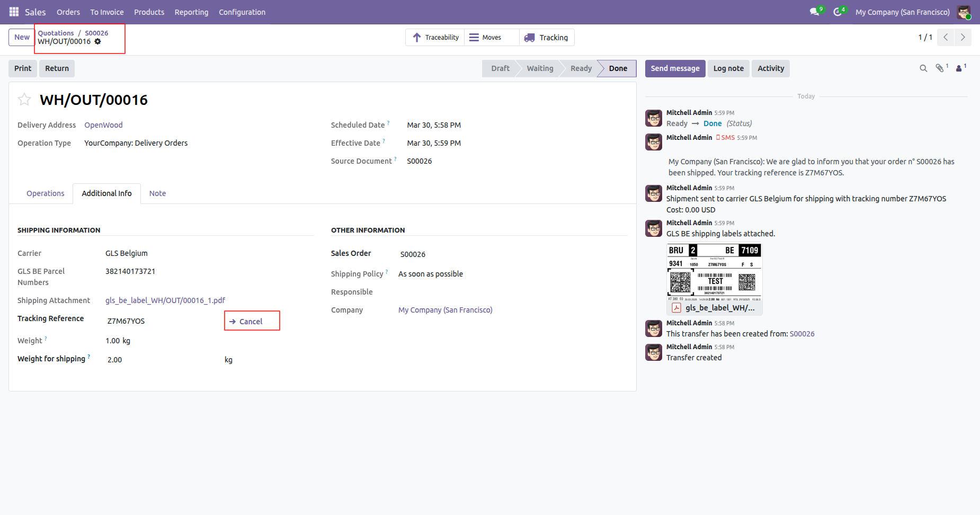Open the apps grid menu icon
This screenshot has height=515, width=980.
coord(14,12)
